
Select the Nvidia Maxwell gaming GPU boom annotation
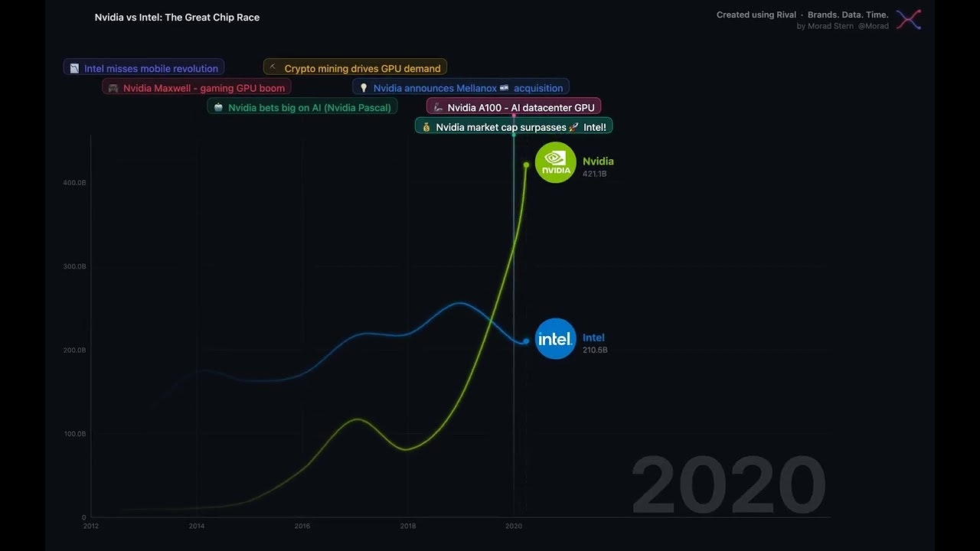pos(197,88)
